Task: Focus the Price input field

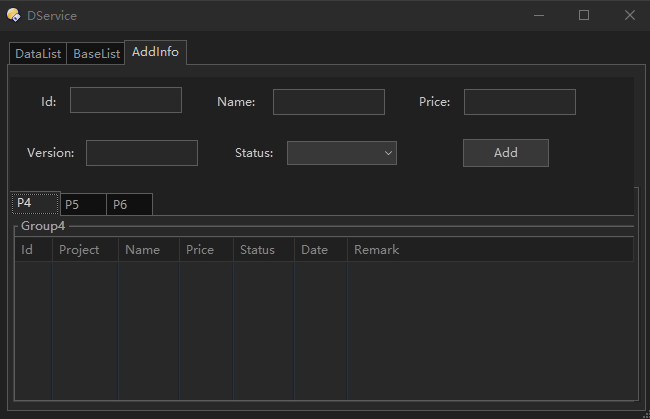Action: click(520, 102)
